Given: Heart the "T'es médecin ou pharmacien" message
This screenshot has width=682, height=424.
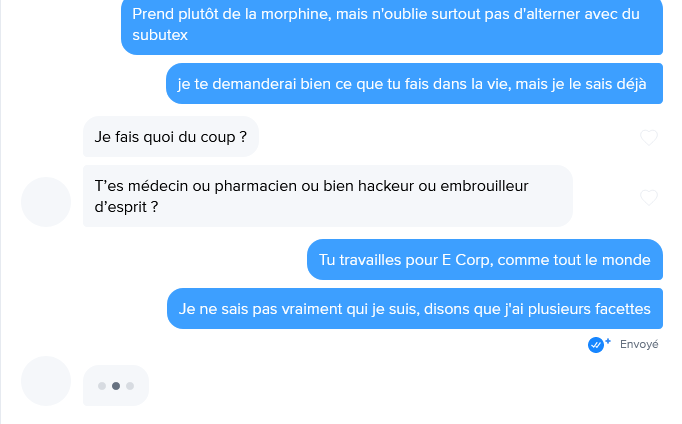Looking at the screenshot, I should click(648, 198).
